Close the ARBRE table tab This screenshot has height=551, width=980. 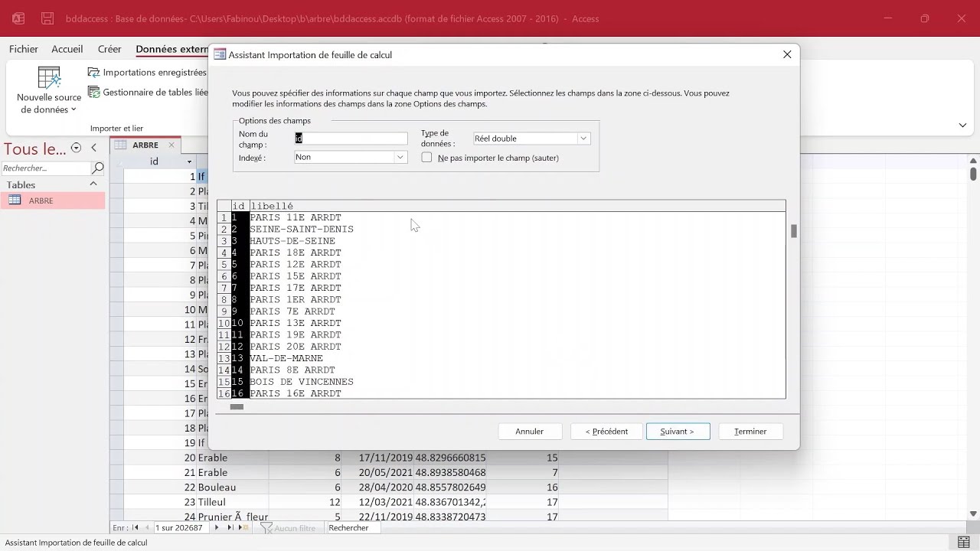tap(171, 145)
